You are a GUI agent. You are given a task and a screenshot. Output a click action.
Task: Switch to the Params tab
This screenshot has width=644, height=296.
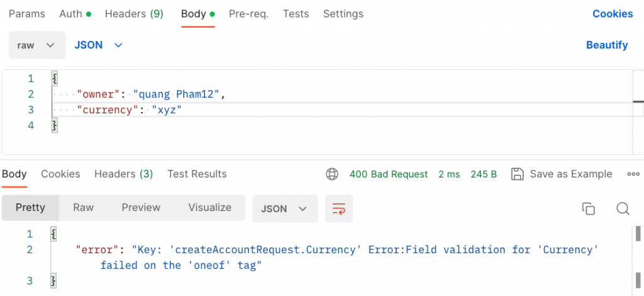point(26,14)
